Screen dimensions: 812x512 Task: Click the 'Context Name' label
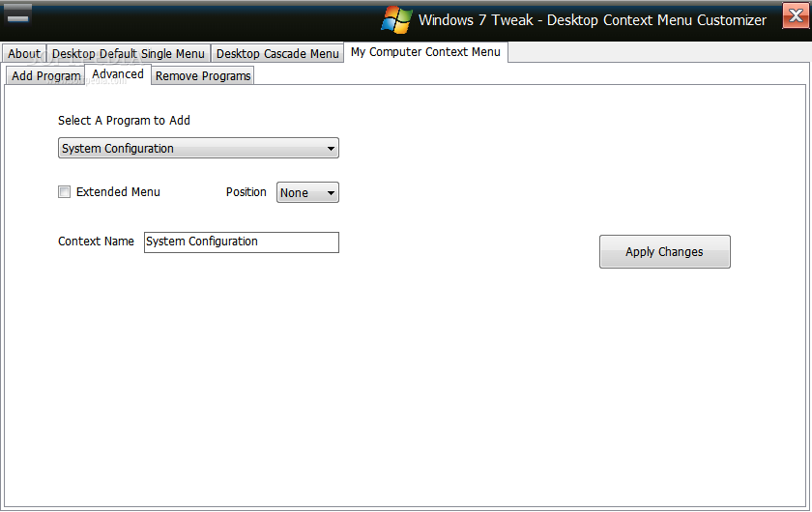(96, 242)
